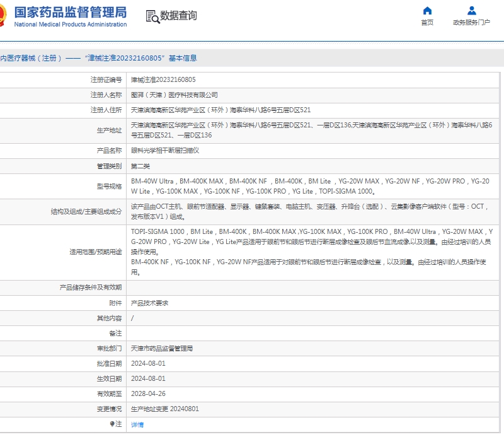Click expiry date 2028-04-26
This screenshot has height=437, width=504.
[x=148, y=393]
